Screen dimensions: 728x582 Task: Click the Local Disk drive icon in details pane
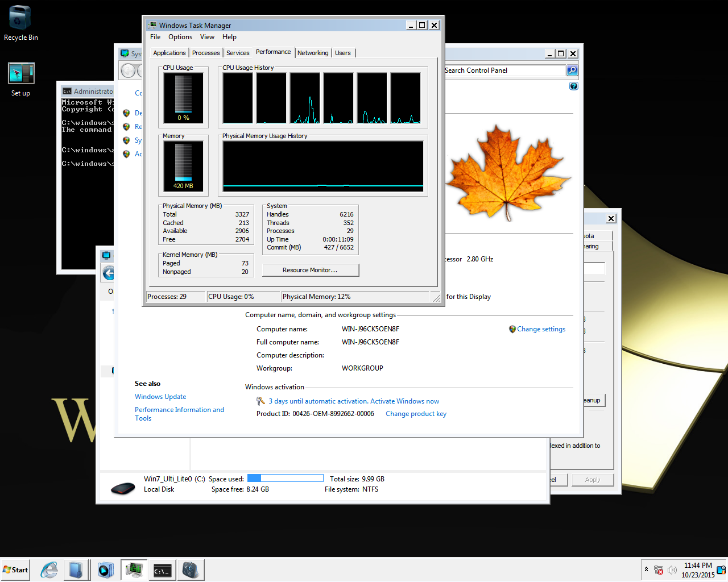point(122,487)
